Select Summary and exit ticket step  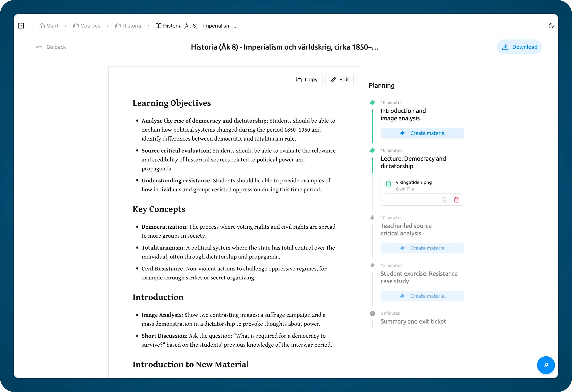point(413,321)
